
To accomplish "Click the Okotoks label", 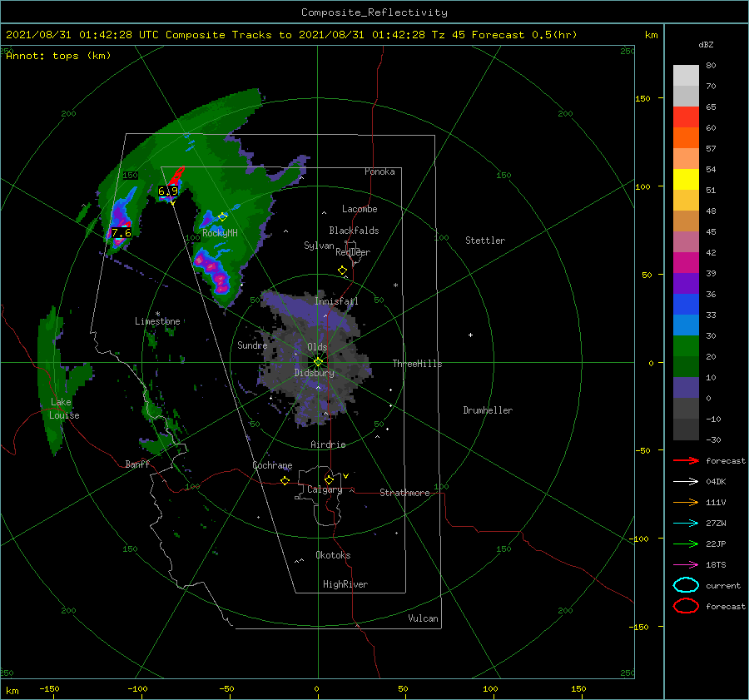I will click(333, 555).
